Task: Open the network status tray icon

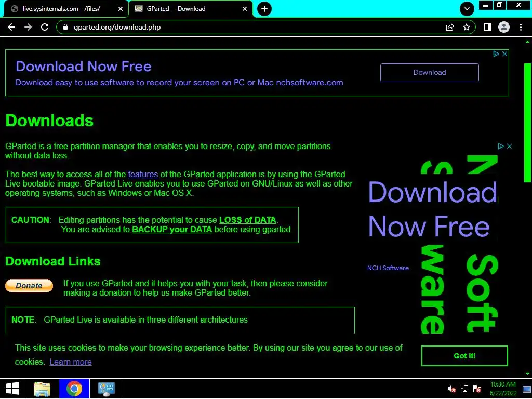Action: pos(464,389)
